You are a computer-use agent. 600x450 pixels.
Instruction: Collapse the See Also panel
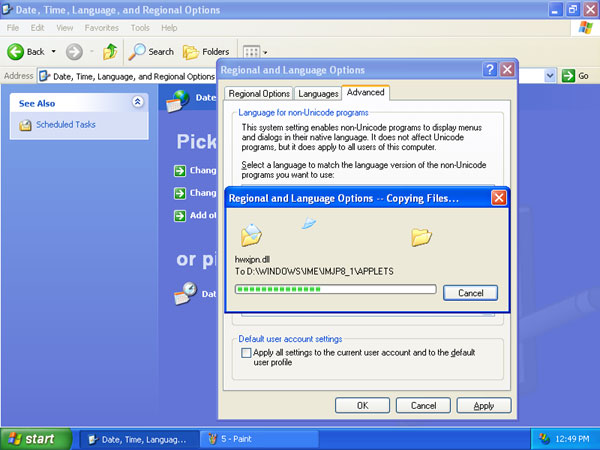(137, 102)
